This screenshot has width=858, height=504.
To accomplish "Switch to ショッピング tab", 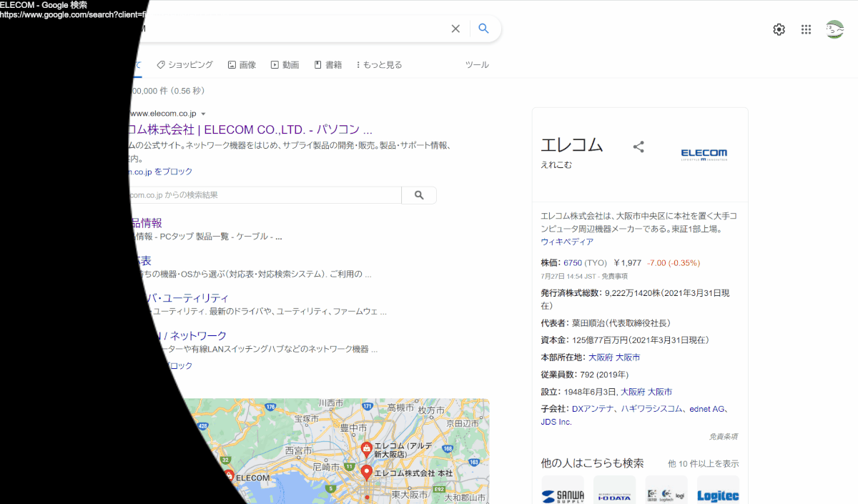I will click(x=184, y=64).
